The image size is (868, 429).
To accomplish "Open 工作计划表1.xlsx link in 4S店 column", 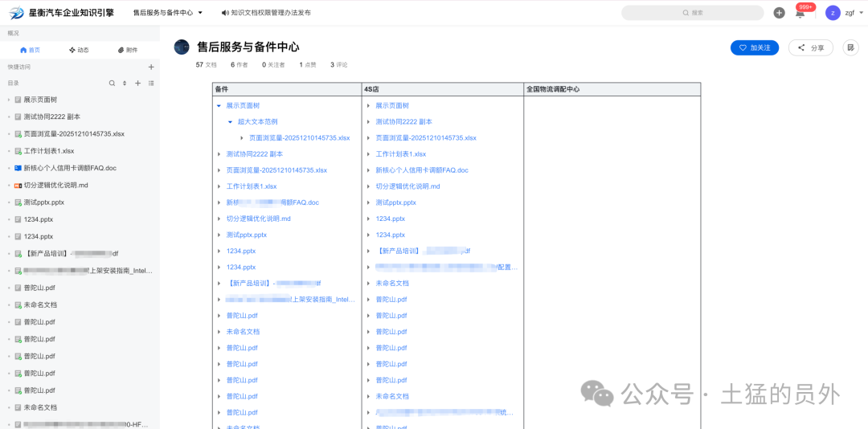I will click(401, 154).
